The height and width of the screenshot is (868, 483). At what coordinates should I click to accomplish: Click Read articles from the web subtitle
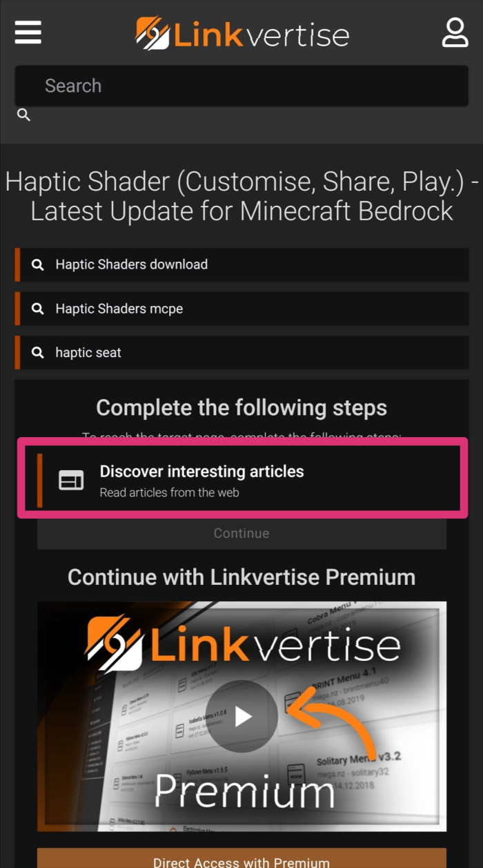(x=170, y=493)
